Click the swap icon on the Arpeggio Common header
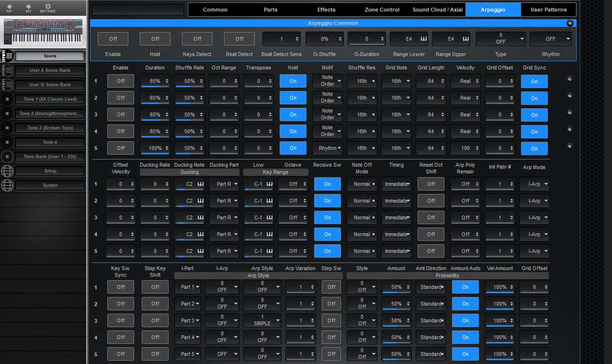The width and height of the screenshot is (612, 364). (570, 23)
